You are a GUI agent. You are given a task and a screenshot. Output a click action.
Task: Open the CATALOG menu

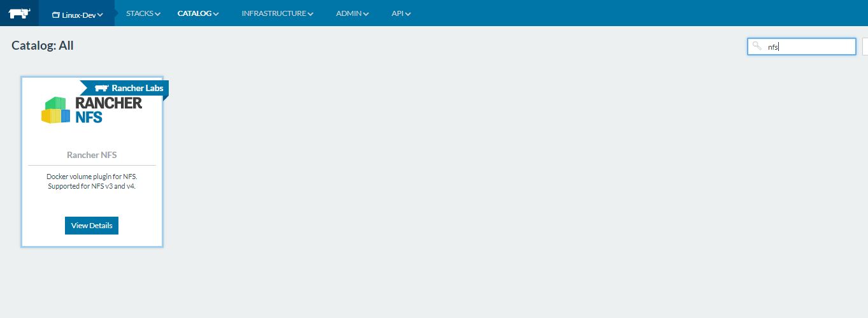pos(198,13)
